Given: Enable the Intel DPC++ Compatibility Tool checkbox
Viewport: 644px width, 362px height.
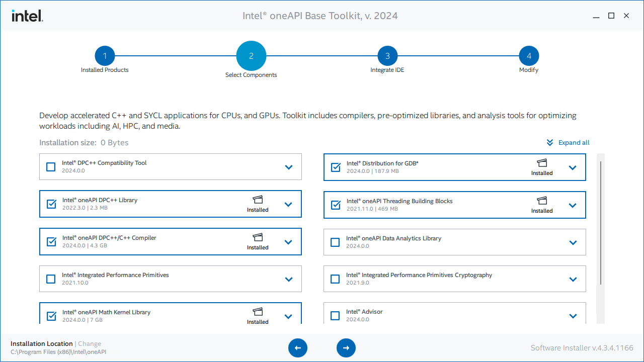Looking at the screenshot, I should (51, 166).
